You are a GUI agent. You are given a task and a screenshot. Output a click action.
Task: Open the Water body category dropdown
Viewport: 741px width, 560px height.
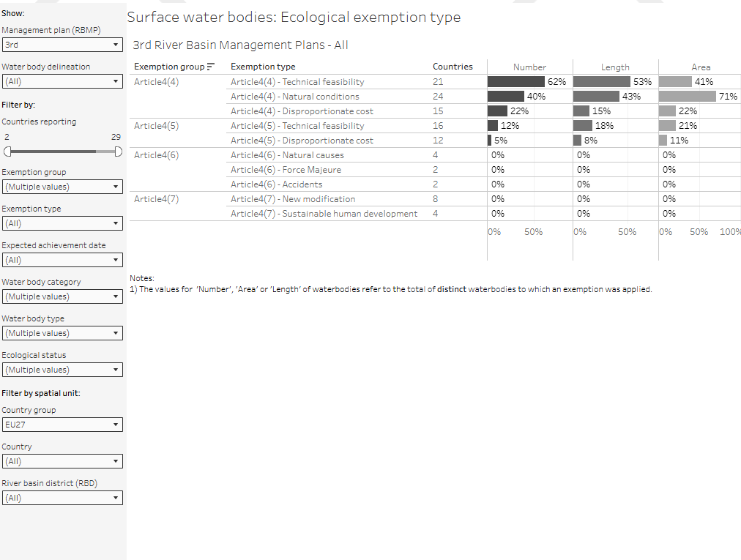(62, 296)
